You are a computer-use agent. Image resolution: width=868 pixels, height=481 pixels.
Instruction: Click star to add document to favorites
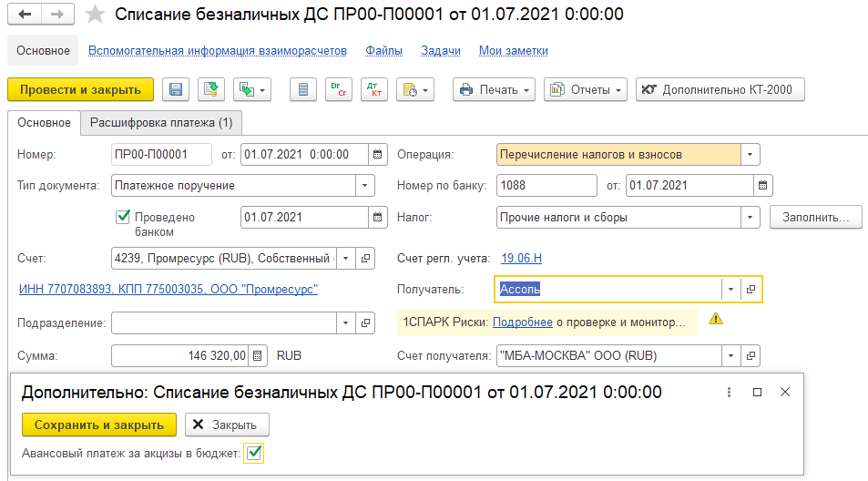coord(95,15)
